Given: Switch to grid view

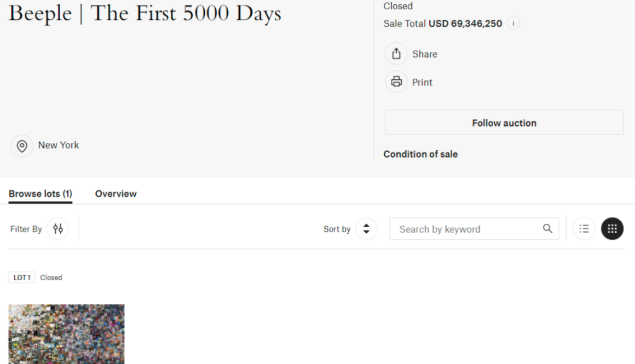Looking at the screenshot, I should coord(613,229).
